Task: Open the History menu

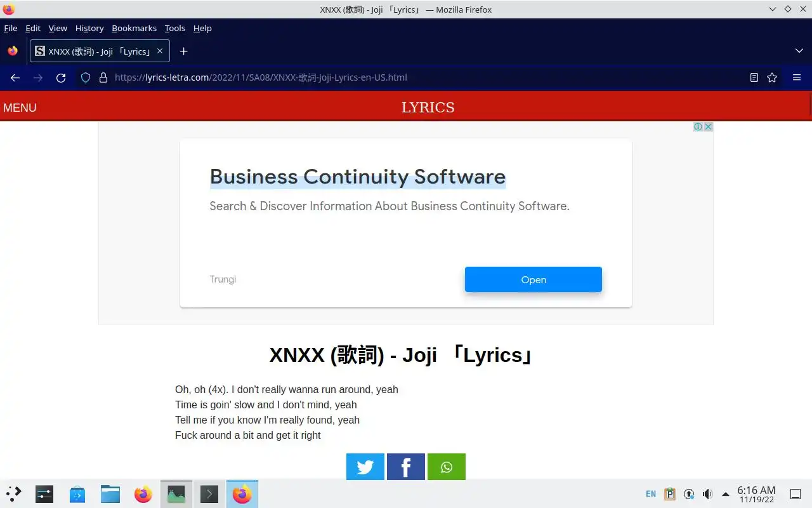Action: (x=89, y=28)
